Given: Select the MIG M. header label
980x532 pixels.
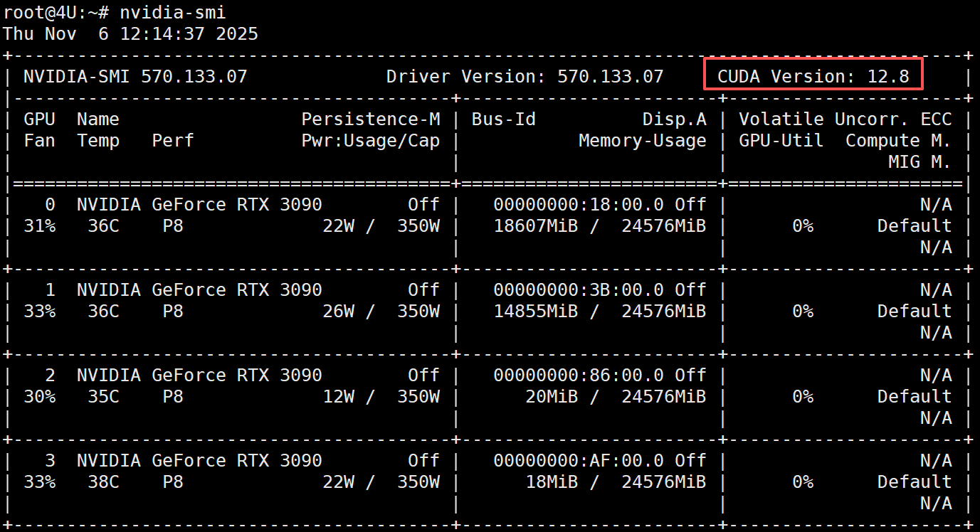Looking at the screenshot, I should (x=920, y=161).
